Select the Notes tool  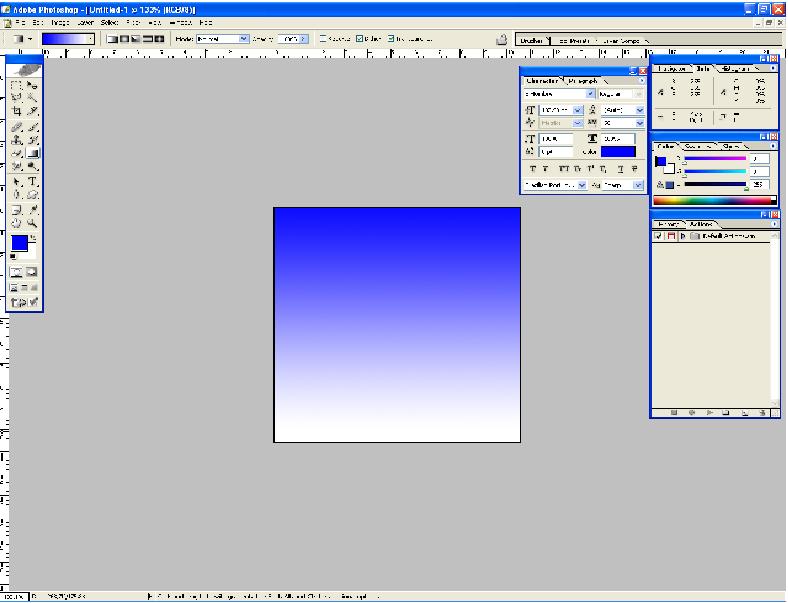coord(16,210)
